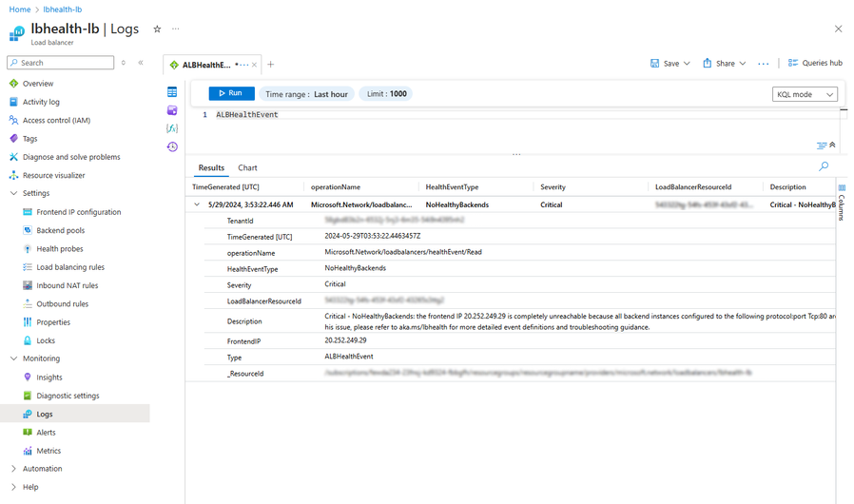Open the Time range Last hour selector
This screenshot has height=504, width=854.
click(306, 94)
